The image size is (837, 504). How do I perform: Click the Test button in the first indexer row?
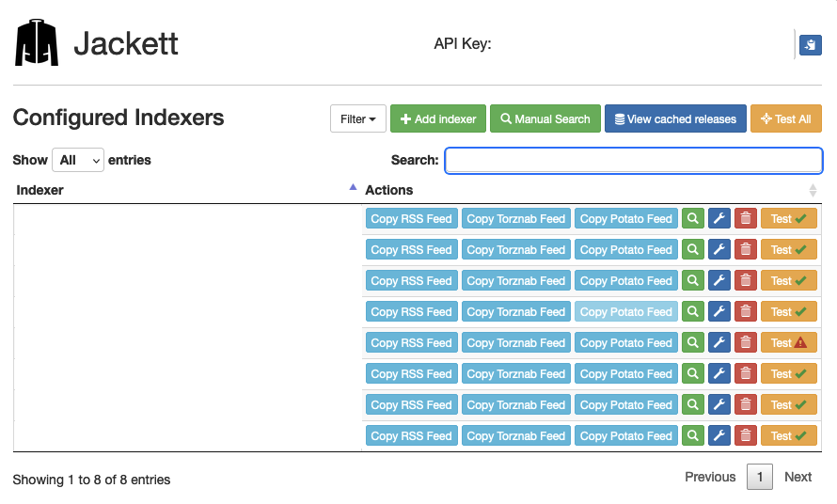click(x=789, y=218)
